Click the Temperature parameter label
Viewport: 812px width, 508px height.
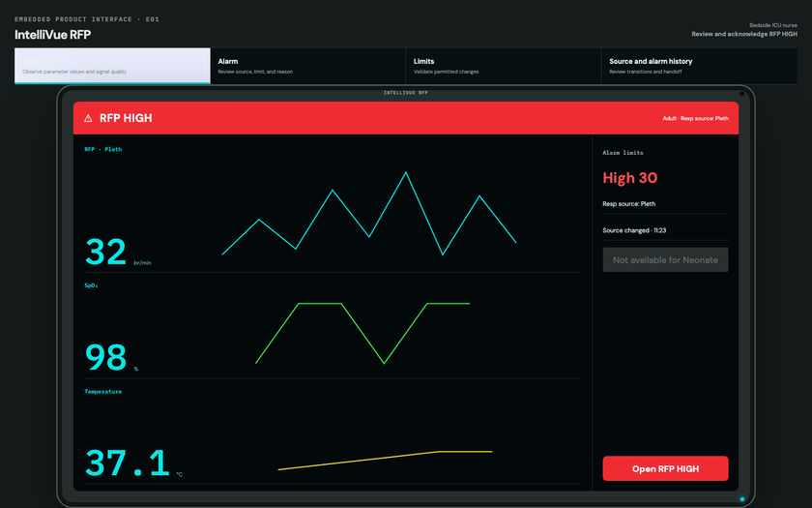coord(103,392)
